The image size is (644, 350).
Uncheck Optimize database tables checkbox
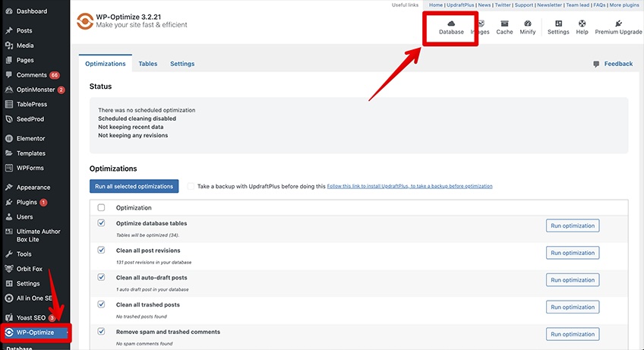102,223
